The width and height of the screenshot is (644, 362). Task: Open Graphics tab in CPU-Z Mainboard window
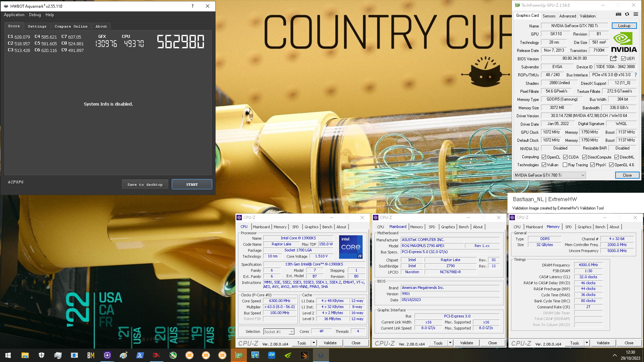point(448,227)
